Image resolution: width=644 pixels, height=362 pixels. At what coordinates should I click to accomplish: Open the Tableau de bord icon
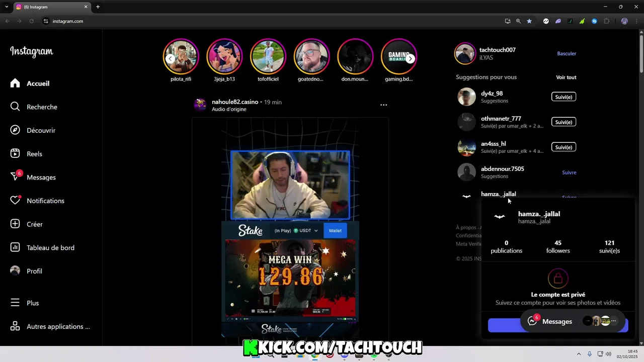15,247
